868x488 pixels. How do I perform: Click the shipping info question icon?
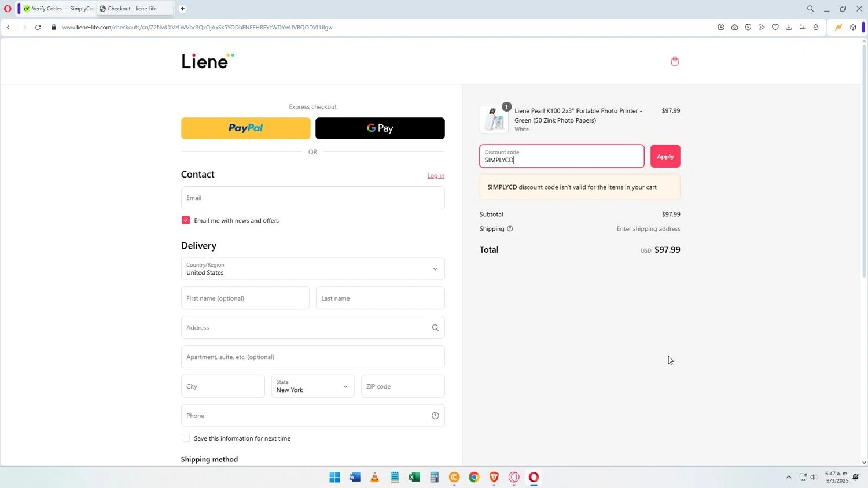(x=510, y=229)
